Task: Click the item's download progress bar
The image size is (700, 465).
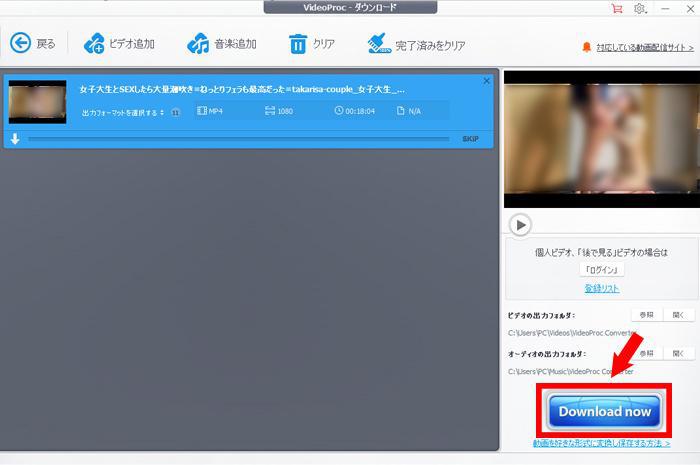Action: click(238, 139)
